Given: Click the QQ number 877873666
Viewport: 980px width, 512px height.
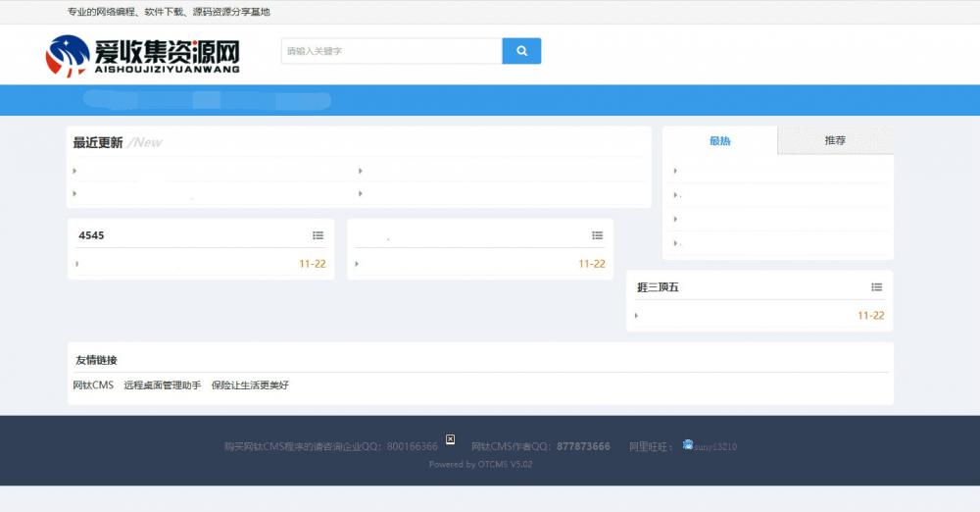Looking at the screenshot, I should pos(583,446).
